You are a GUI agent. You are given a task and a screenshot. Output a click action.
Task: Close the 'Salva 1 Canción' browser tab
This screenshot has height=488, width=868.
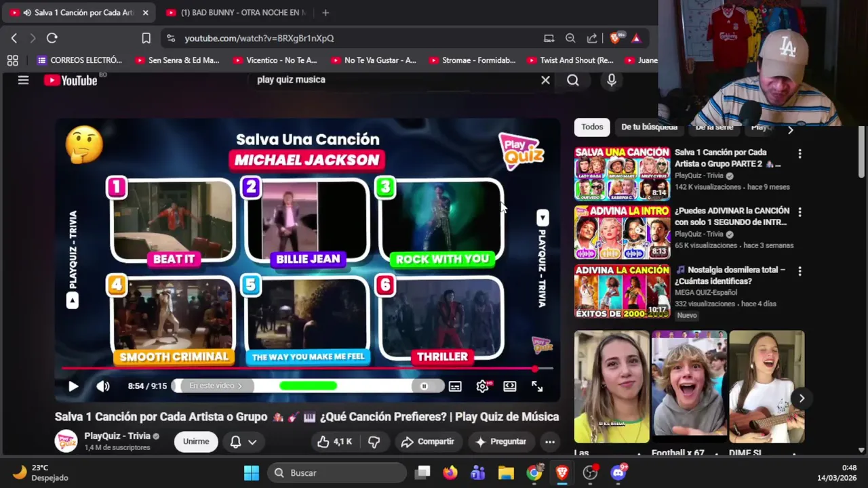coord(145,13)
